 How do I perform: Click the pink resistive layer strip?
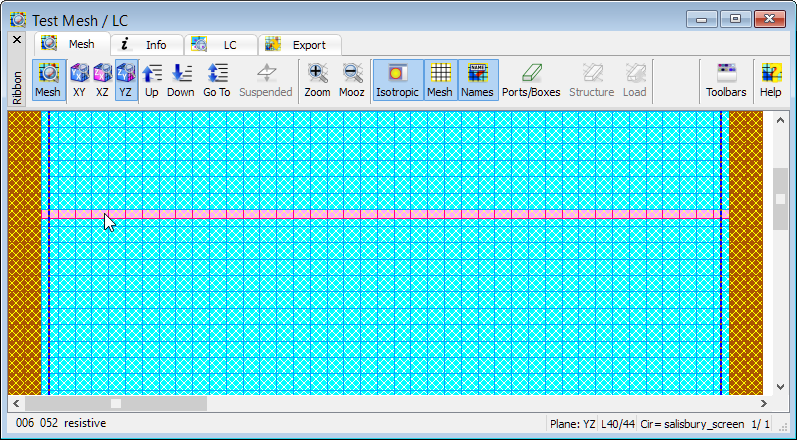400,214
